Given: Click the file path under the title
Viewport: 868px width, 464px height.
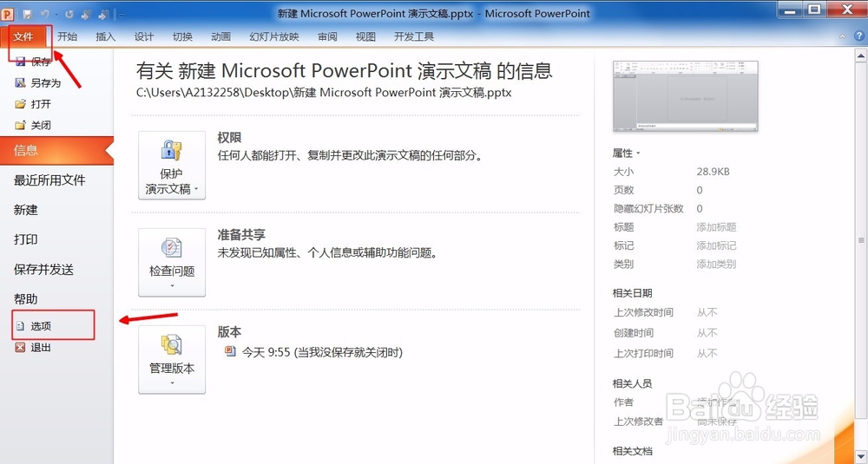Looking at the screenshot, I should (324, 93).
